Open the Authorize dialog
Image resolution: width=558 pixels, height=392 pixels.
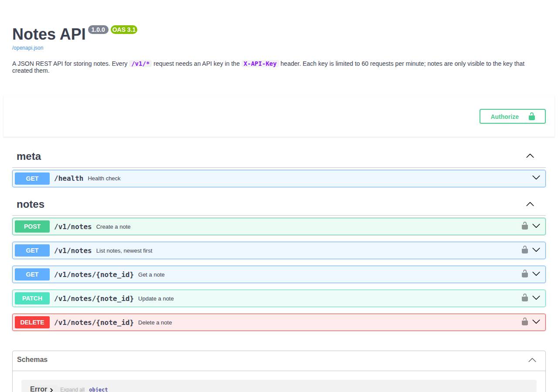[x=513, y=116]
